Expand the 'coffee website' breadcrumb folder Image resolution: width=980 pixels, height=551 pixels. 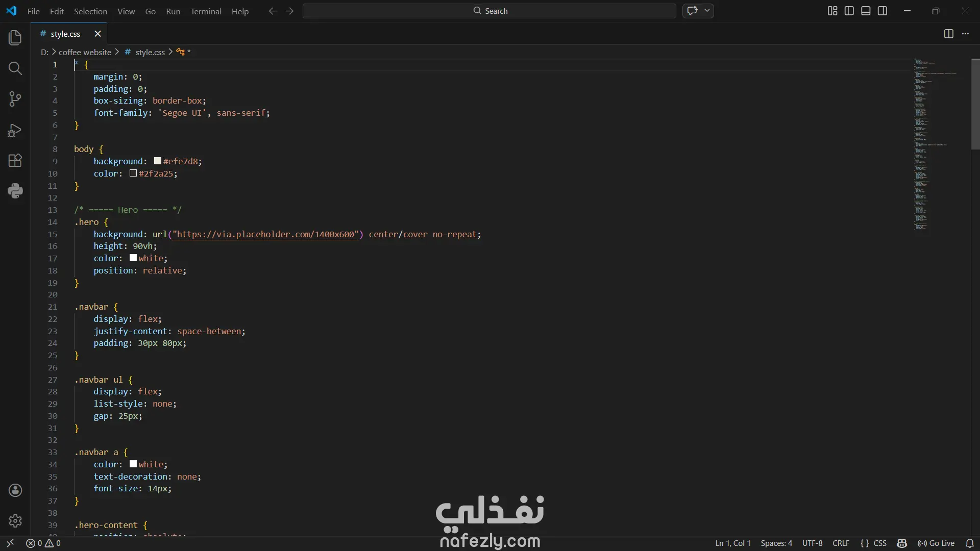point(85,52)
